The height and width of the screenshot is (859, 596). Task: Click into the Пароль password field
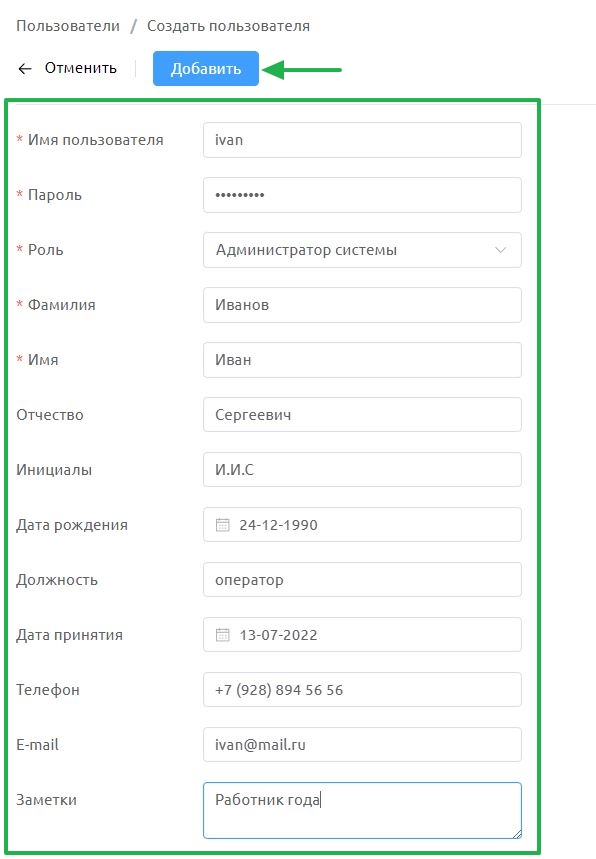(x=362, y=195)
